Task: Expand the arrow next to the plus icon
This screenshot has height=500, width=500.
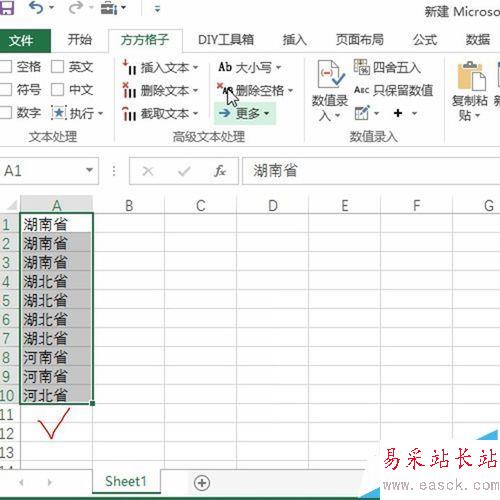Action: click(414, 114)
